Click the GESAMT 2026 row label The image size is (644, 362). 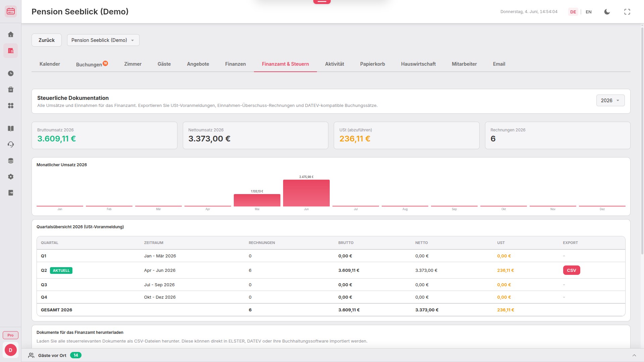tap(56, 310)
